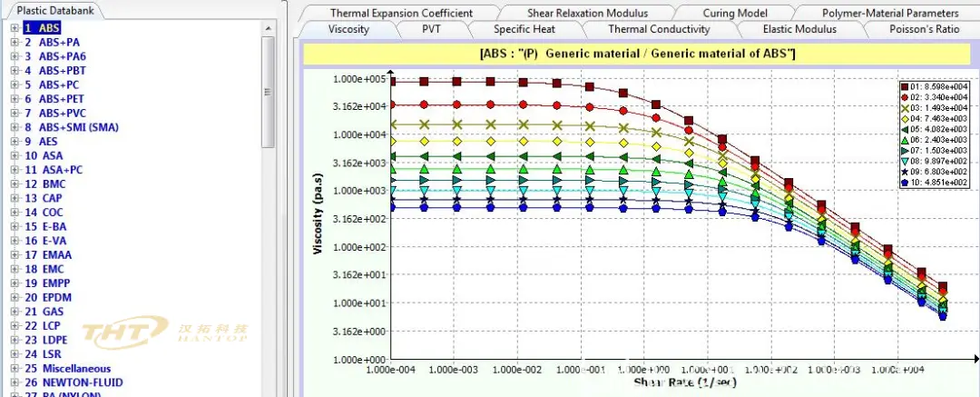
Task: Open the Thermal Conductivity tab
Action: pyautogui.click(x=659, y=29)
